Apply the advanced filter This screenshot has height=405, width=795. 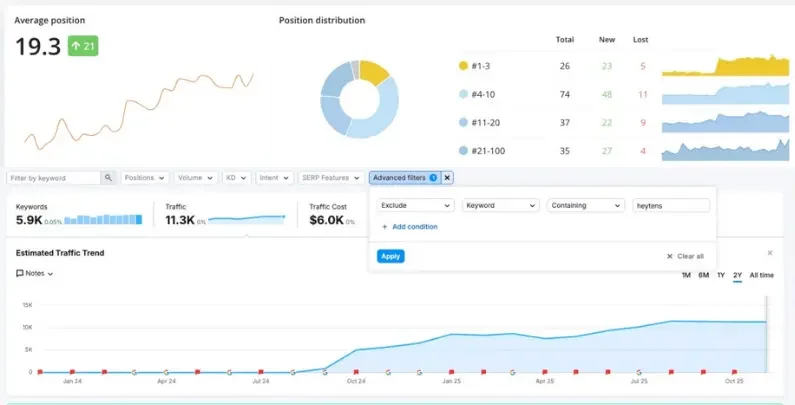click(390, 256)
